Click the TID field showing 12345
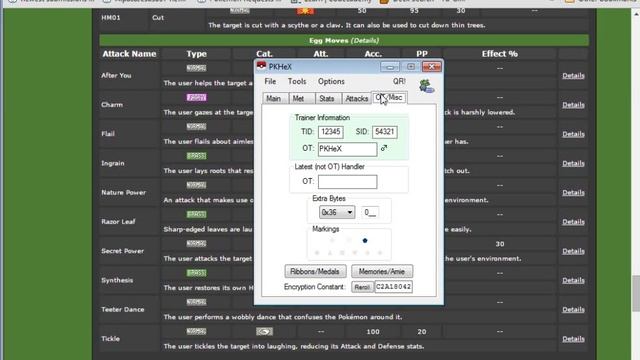The width and height of the screenshot is (640, 360). coord(331,132)
